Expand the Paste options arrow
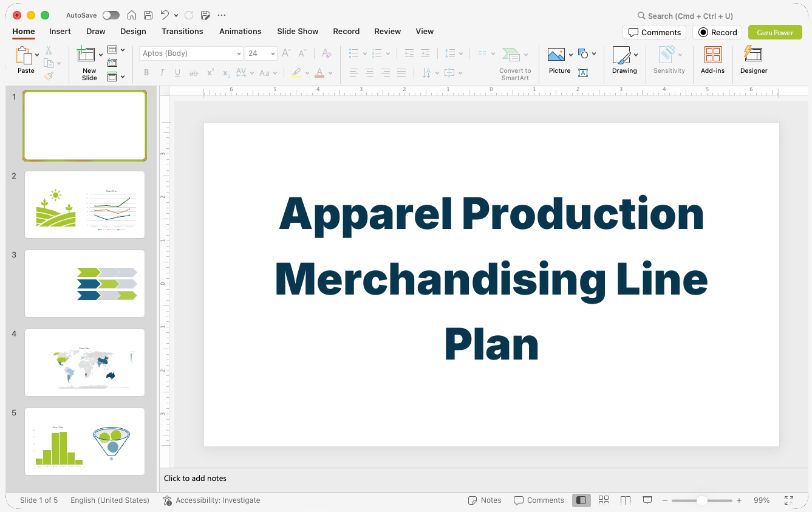812x512 pixels. tap(38, 55)
